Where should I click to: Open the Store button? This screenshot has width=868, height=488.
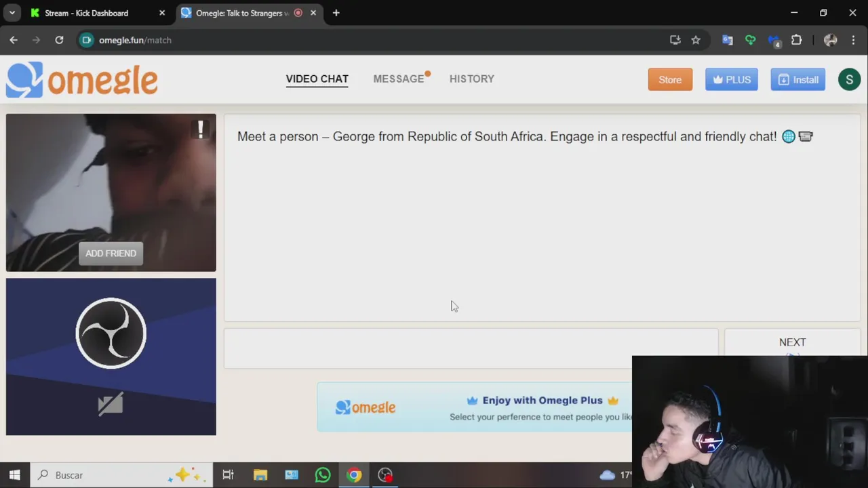click(670, 80)
